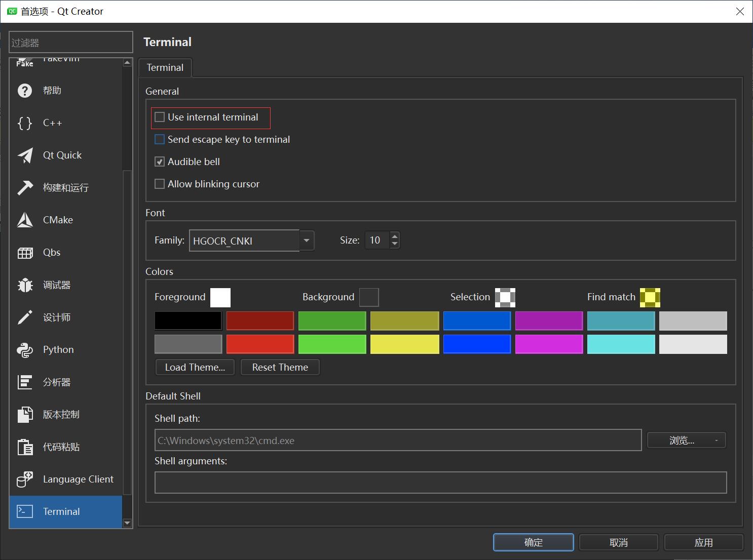The height and width of the screenshot is (560, 753).
Task: Open the Language Client icon
Action: tap(25, 479)
